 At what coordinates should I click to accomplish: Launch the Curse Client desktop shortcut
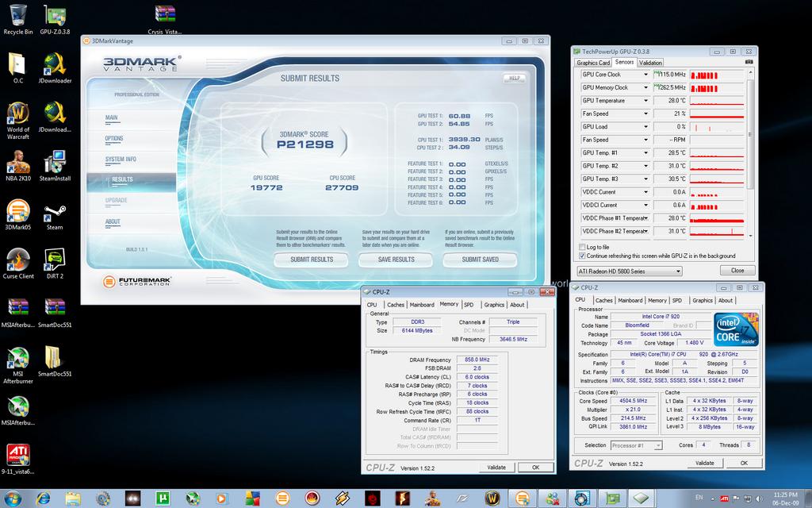[x=18, y=264]
